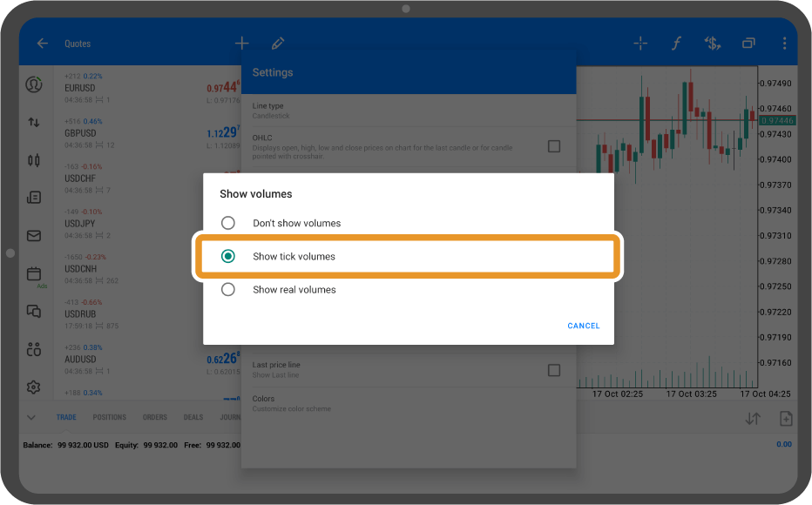Select Show tick volumes radio button

pyautogui.click(x=228, y=256)
